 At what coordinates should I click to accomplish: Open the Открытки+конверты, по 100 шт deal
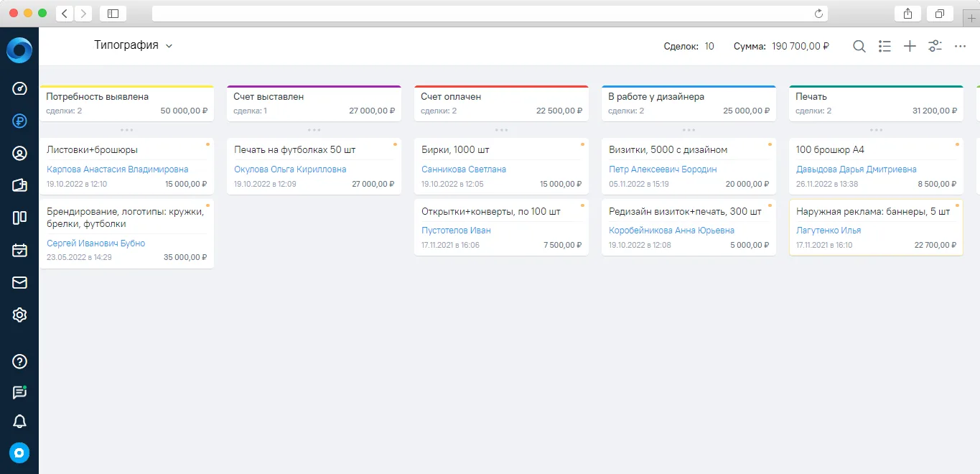pos(501,227)
